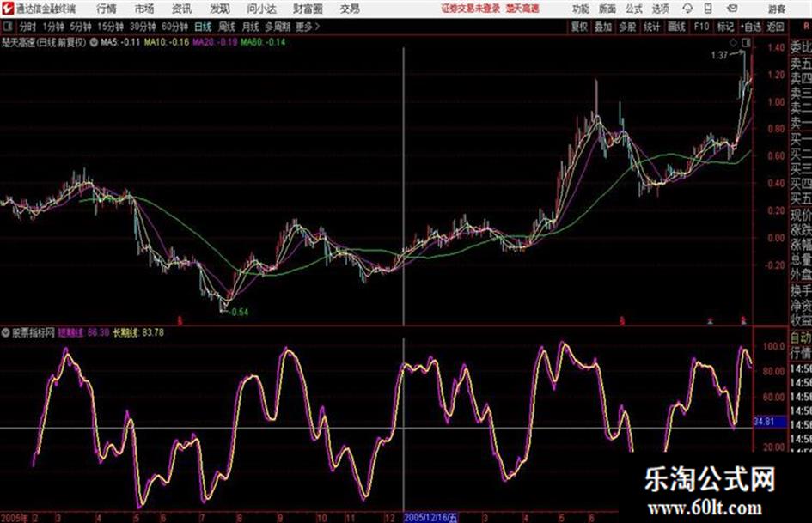Click the 返回 back button
This screenshot has width=812, height=523.
(x=775, y=27)
